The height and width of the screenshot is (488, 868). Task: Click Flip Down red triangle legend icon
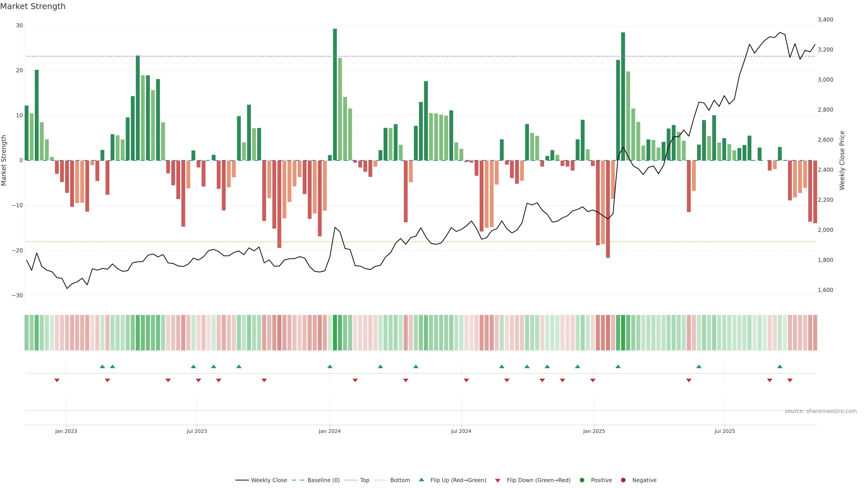[x=498, y=480]
